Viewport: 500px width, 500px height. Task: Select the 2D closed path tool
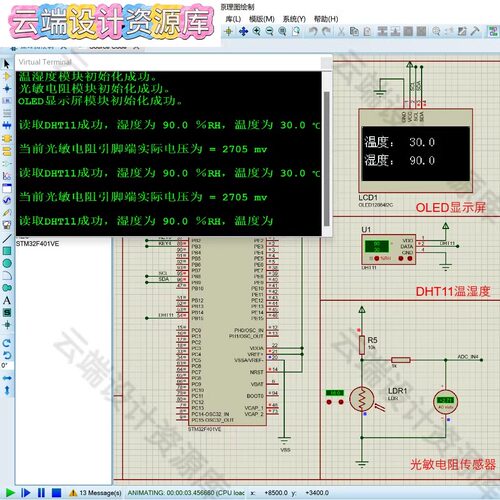pos(7,288)
